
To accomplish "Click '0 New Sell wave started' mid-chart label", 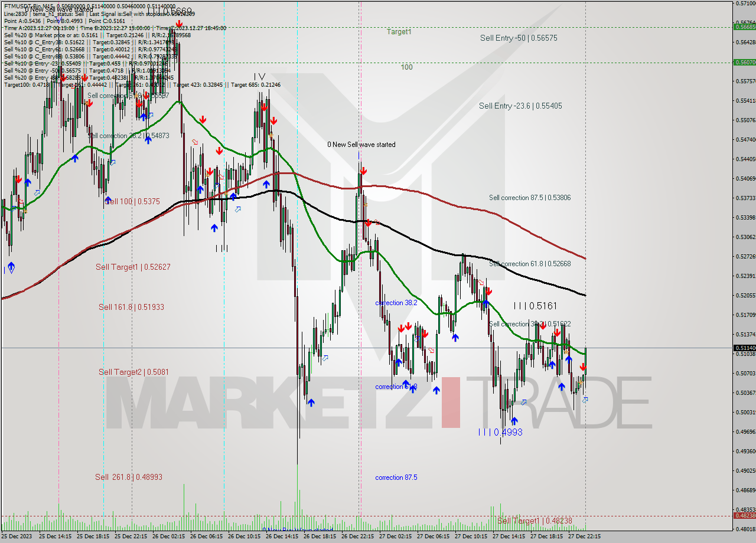I will click(361, 145).
